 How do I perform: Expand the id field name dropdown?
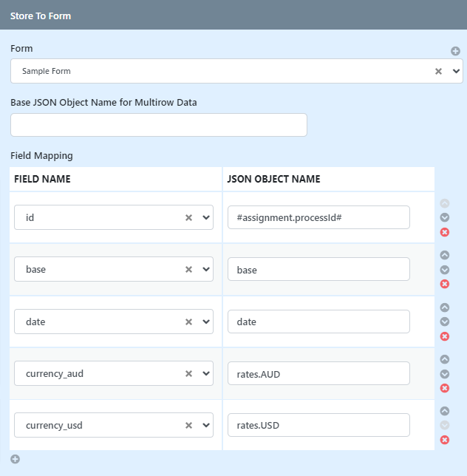coord(206,217)
